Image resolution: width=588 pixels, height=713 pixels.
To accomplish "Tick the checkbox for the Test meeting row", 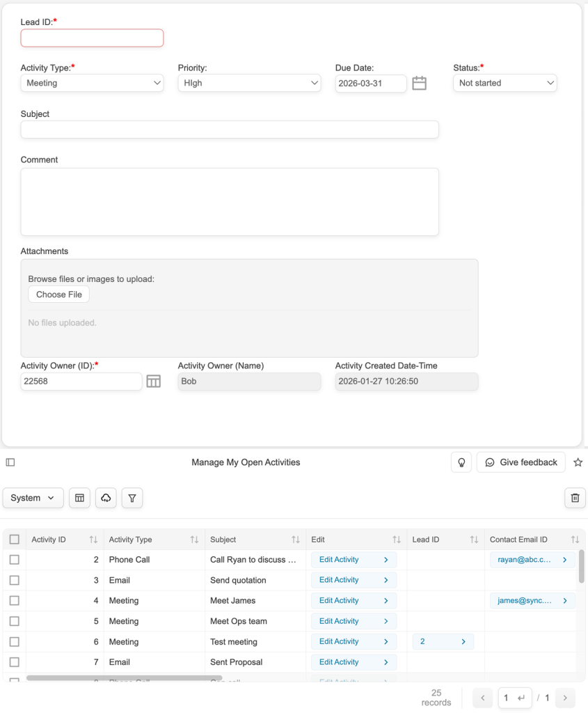I will [x=15, y=642].
